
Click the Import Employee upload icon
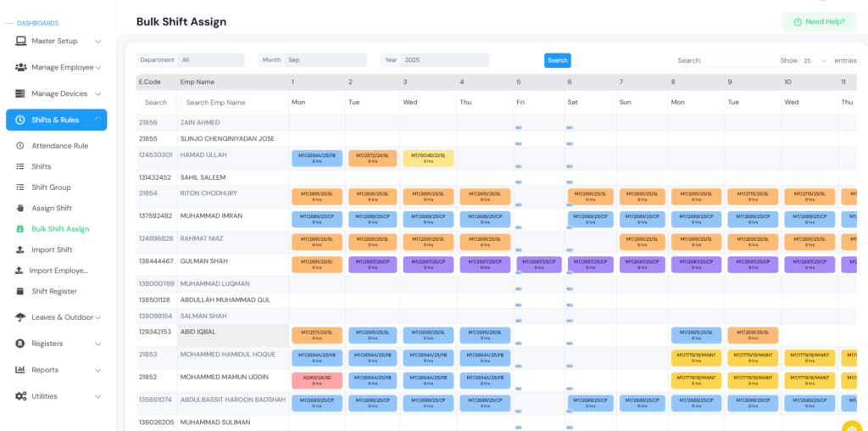[x=19, y=271]
